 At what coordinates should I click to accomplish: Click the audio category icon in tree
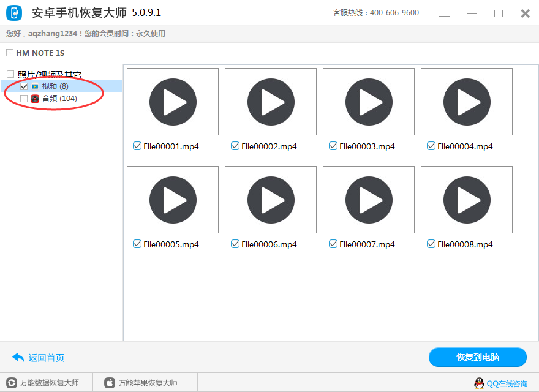pyautogui.click(x=35, y=99)
